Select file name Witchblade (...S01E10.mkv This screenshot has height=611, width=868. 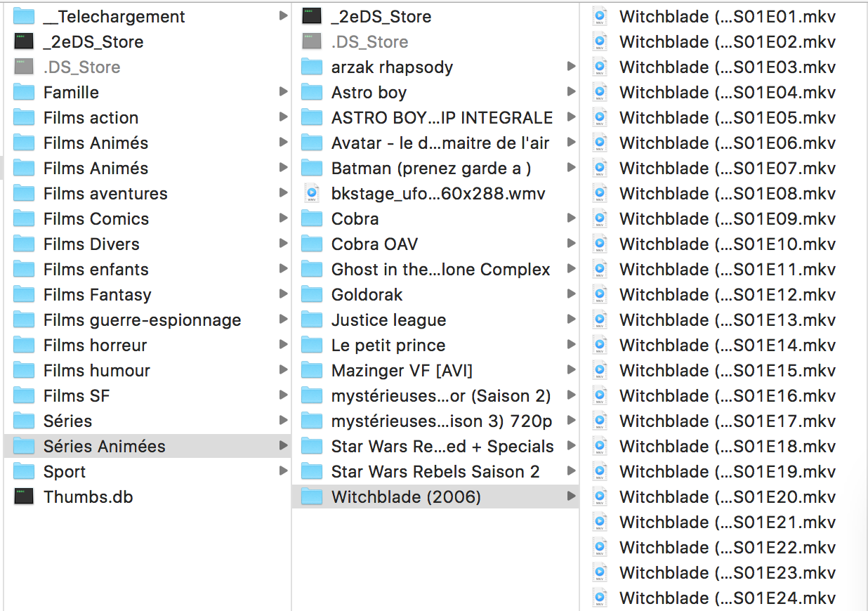pos(728,244)
